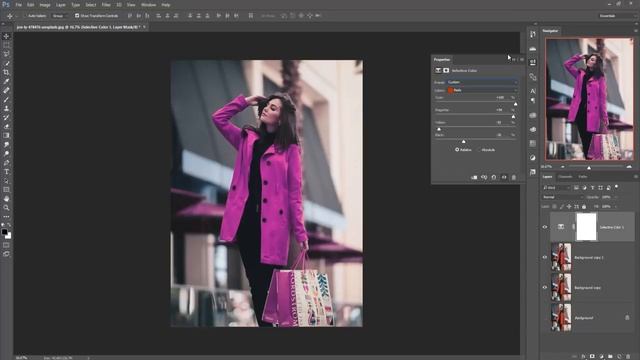Viewport: 640px width, 360px height.
Task: Create new group folder icon in Layers panel
Action: click(x=610, y=356)
